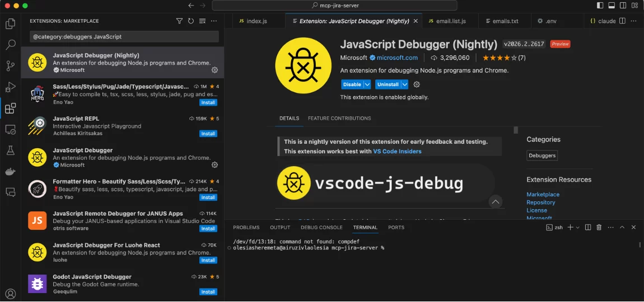
Task: Open the Search view in activity bar
Action: 10,45
